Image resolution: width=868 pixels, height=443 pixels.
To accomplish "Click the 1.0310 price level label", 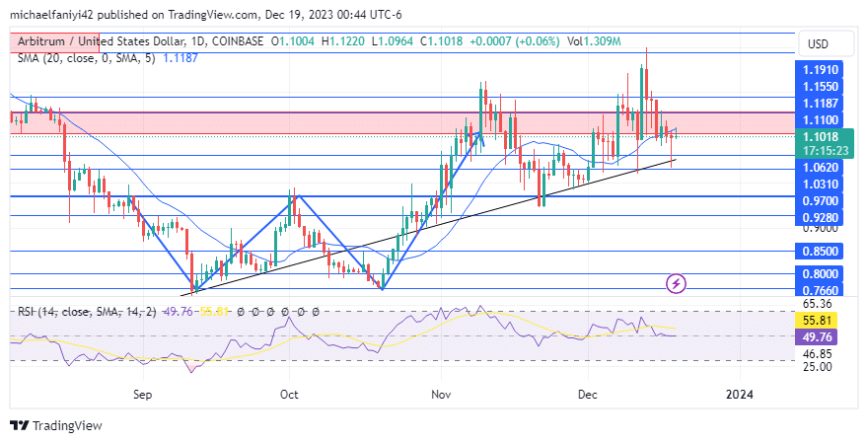I will tap(820, 184).
